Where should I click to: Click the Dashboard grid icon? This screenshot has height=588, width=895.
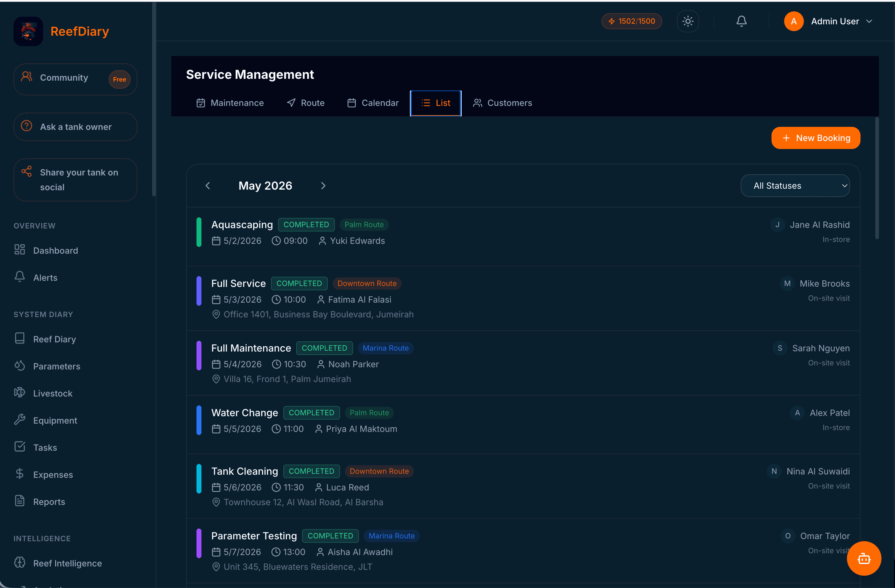(19, 249)
